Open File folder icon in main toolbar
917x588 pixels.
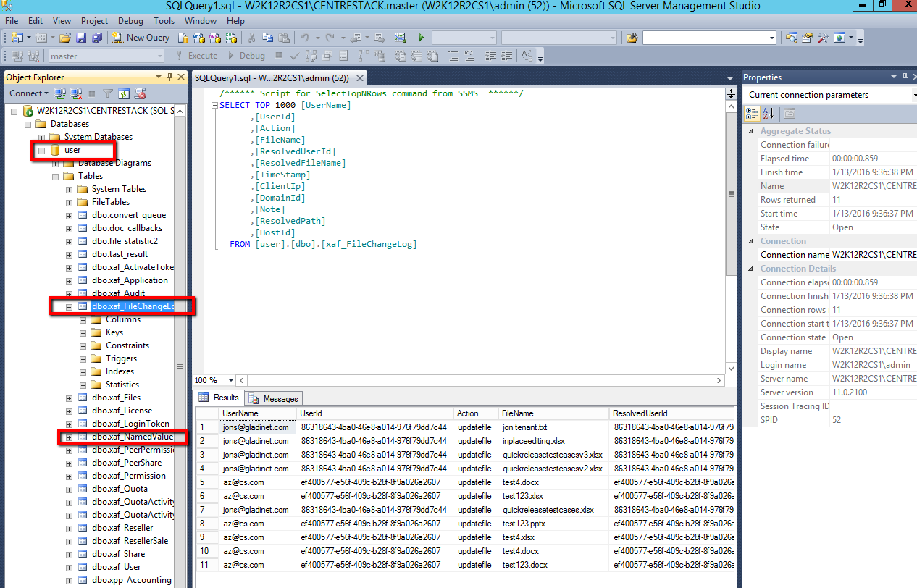tap(65, 37)
